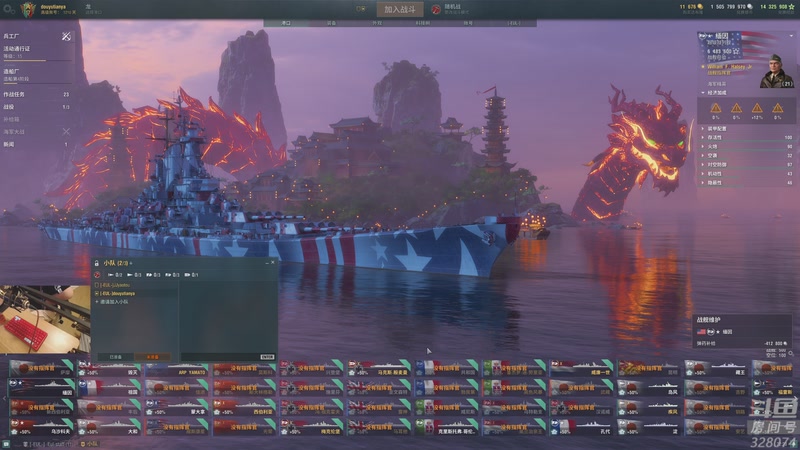The image size is (800, 450).
Task: Switch to the 港口 tab
Action: pos(286,23)
